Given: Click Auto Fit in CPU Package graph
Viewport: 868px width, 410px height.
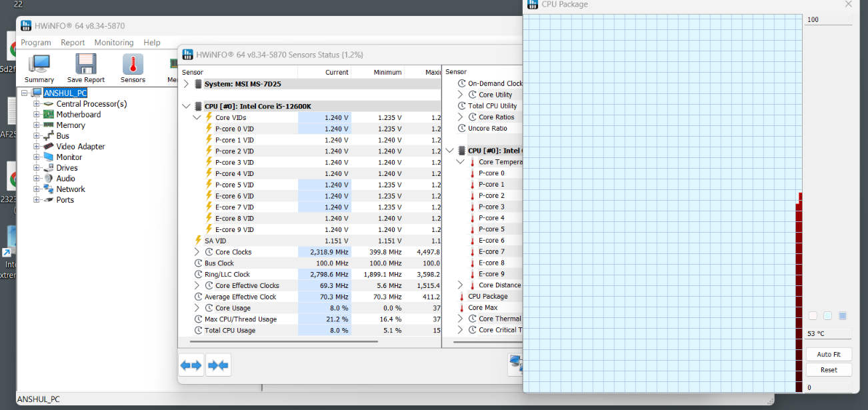Looking at the screenshot, I should tap(829, 354).
